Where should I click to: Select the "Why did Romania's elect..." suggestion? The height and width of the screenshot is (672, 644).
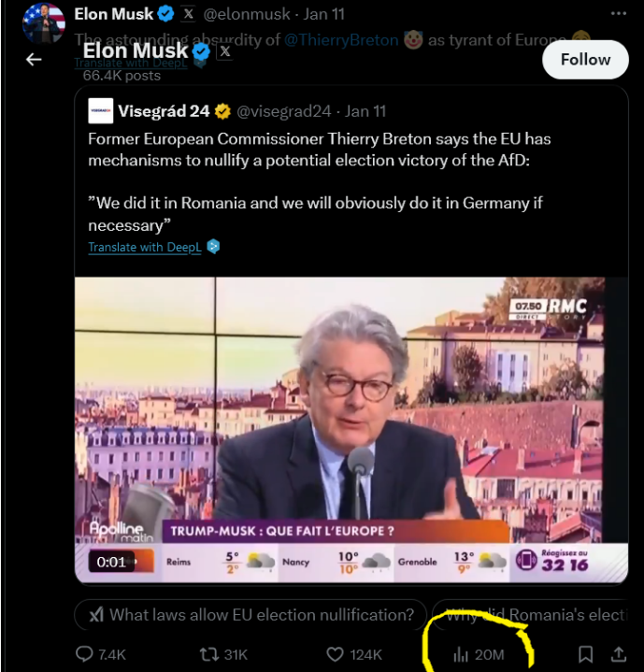(x=542, y=614)
